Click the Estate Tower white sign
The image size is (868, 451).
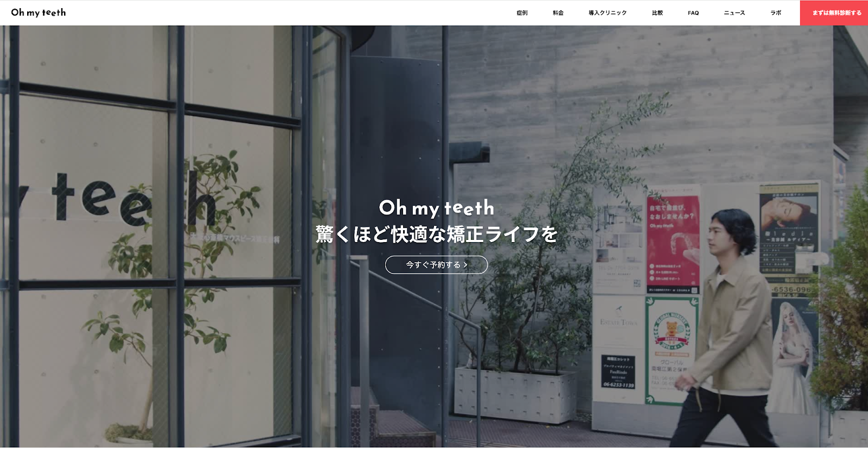coord(618,323)
